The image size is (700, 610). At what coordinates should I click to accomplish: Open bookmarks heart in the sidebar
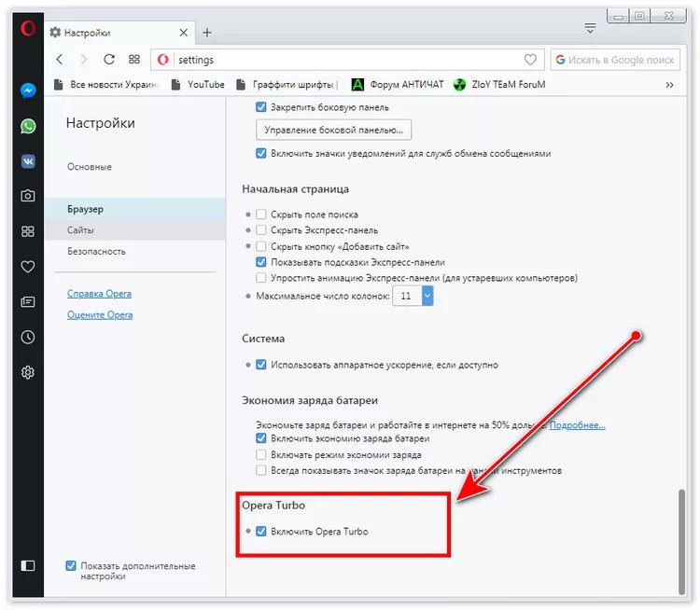(28, 267)
